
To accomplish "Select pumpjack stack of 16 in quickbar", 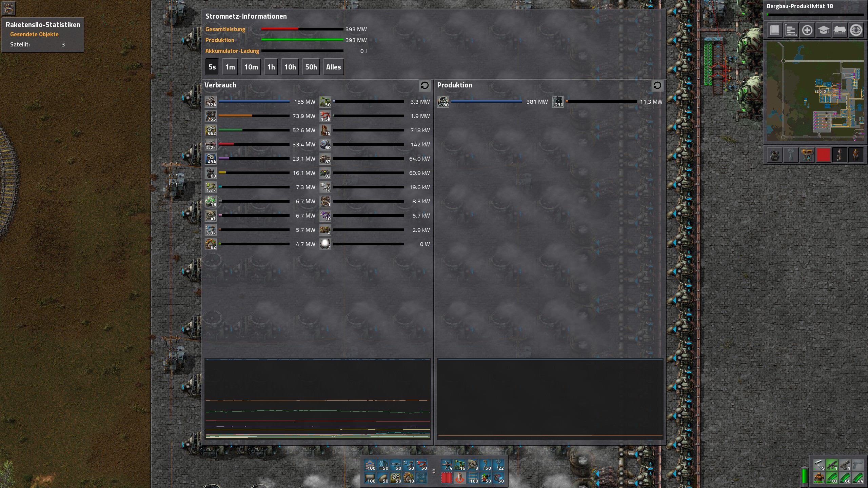I will pyautogui.click(x=460, y=465).
